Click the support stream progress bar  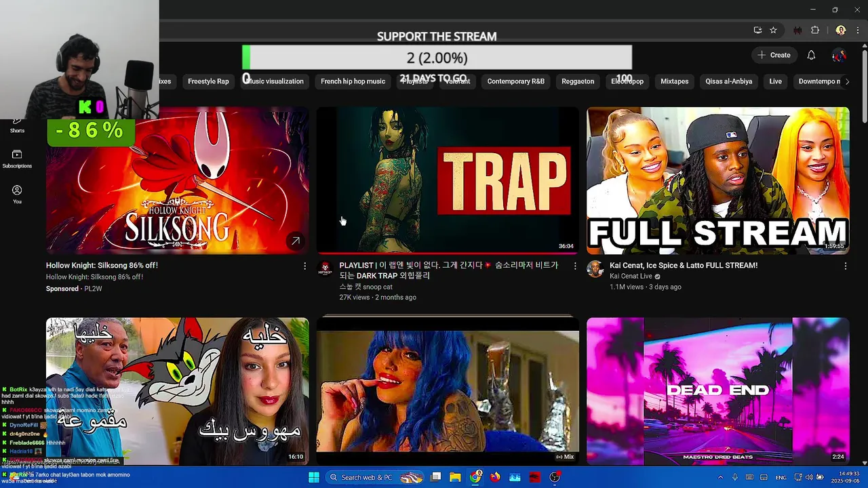437,58
